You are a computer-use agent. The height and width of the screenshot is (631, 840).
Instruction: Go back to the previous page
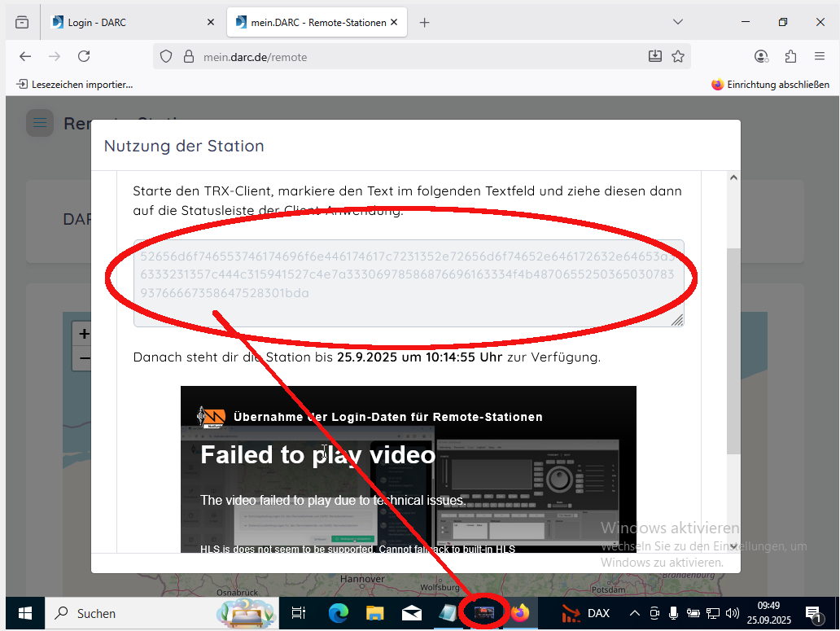pyautogui.click(x=25, y=56)
